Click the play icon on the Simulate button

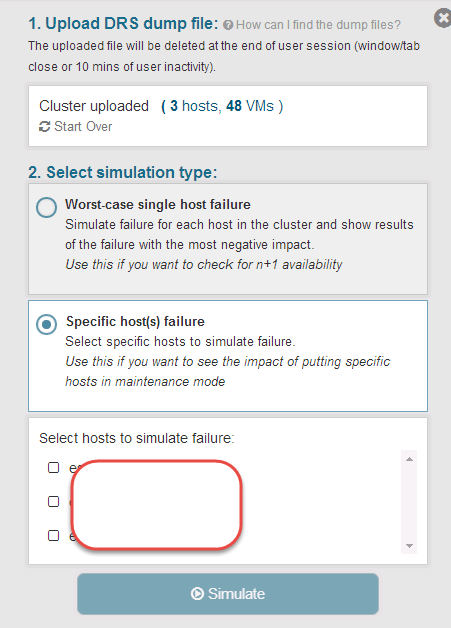[197, 594]
